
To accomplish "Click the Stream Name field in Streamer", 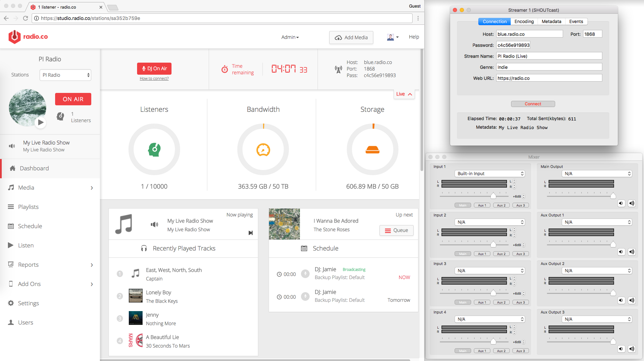I will (x=549, y=56).
